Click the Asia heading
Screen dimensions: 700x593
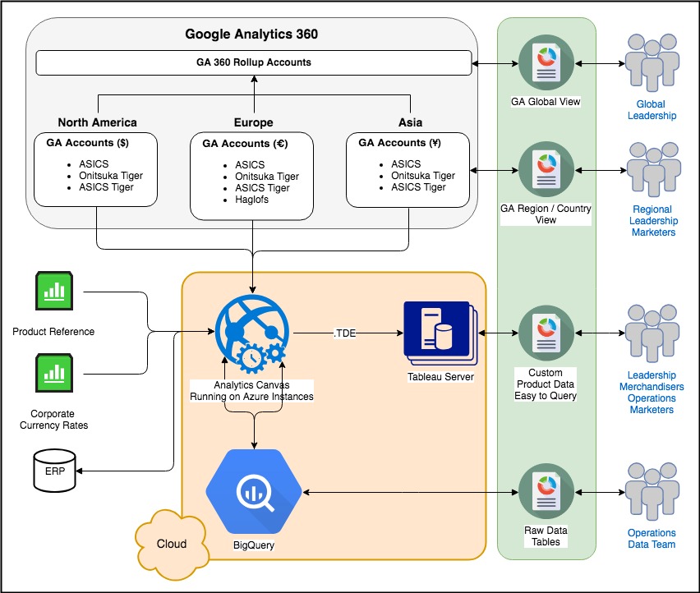[410, 122]
